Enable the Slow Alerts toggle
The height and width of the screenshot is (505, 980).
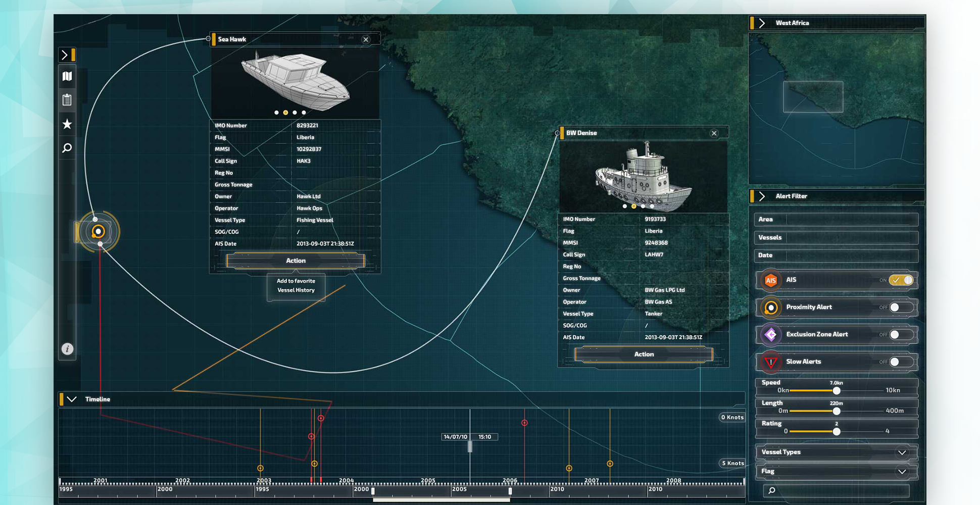[900, 362]
